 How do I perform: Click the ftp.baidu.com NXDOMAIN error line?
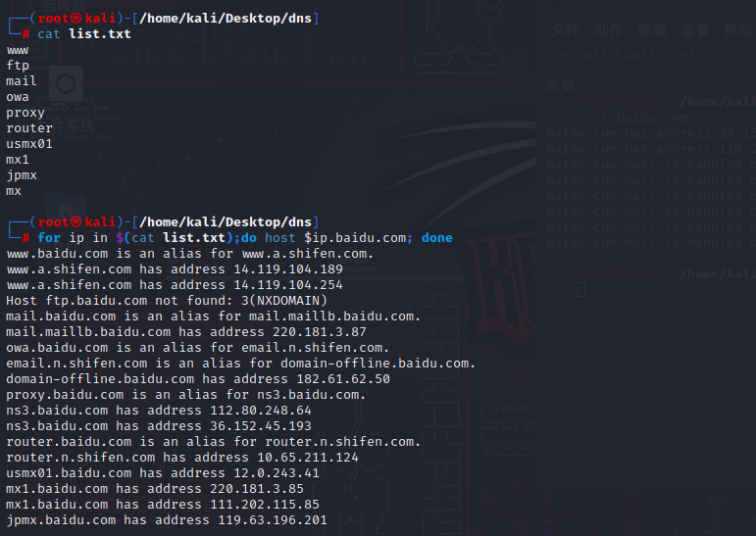click(x=167, y=301)
